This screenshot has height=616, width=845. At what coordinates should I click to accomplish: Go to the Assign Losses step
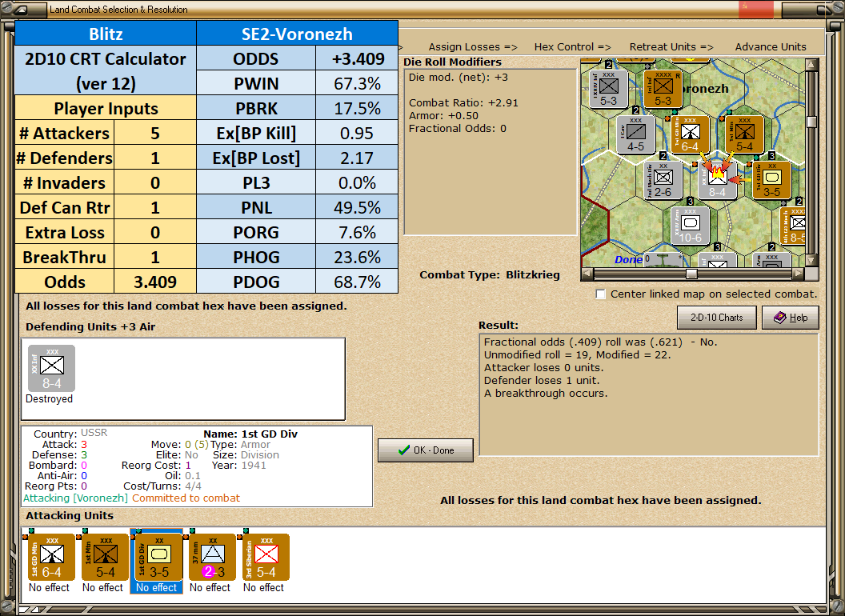point(473,47)
